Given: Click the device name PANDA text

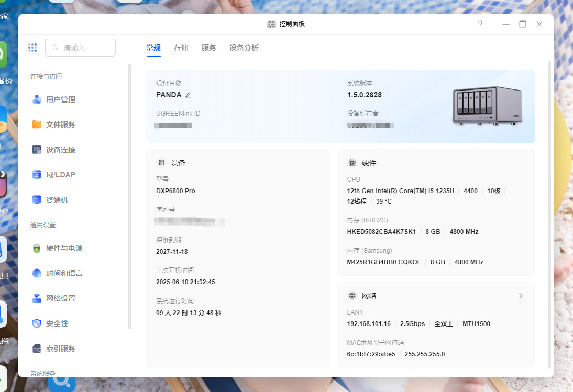Looking at the screenshot, I should tap(169, 95).
